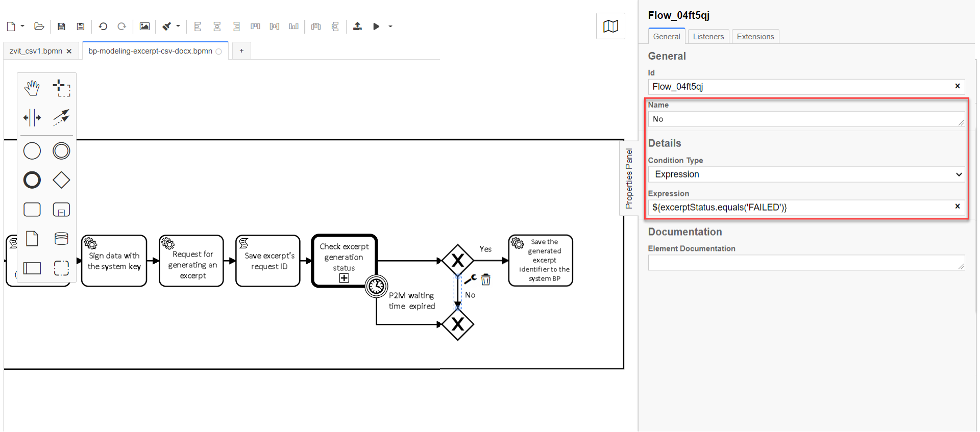This screenshot has width=980, height=432.
Task: Create a pool/participant from palette
Action: point(32,268)
